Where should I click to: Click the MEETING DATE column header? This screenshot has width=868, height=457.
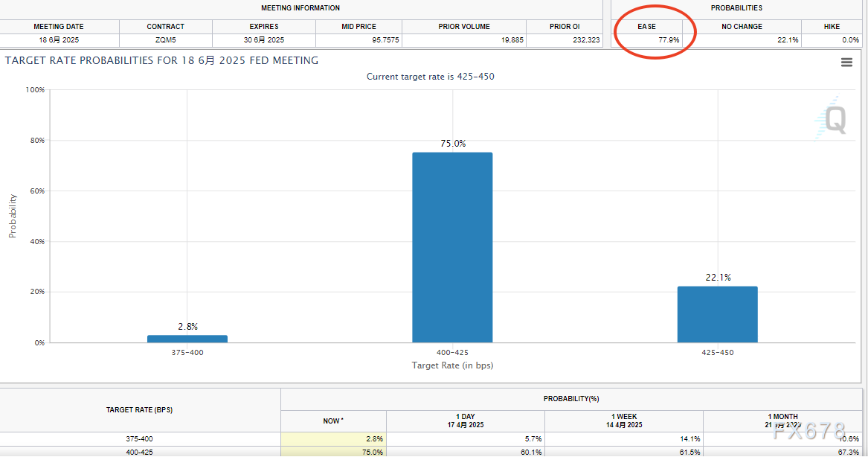click(59, 27)
